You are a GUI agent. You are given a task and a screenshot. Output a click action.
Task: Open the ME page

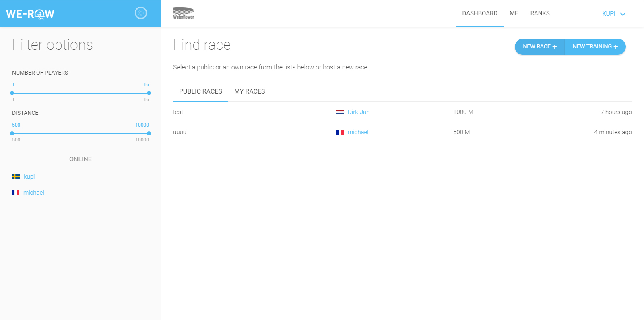pyautogui.click(x=514, y=13)
